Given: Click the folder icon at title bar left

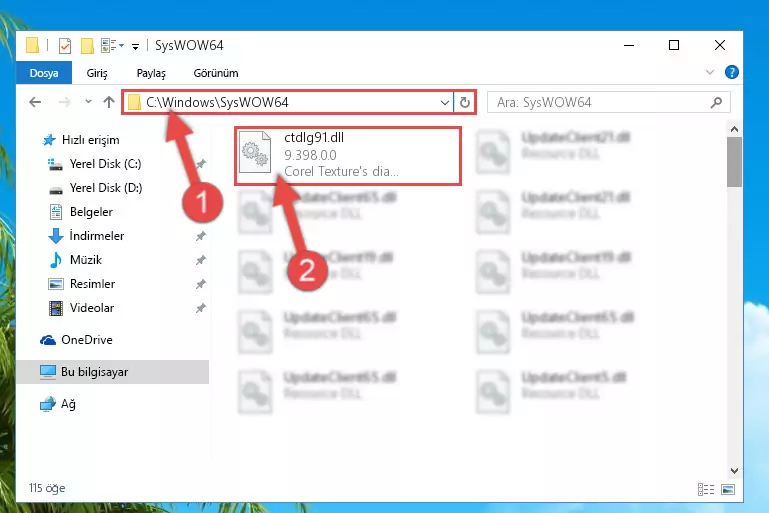Looking at the screenshot, I should coord(32,46).
